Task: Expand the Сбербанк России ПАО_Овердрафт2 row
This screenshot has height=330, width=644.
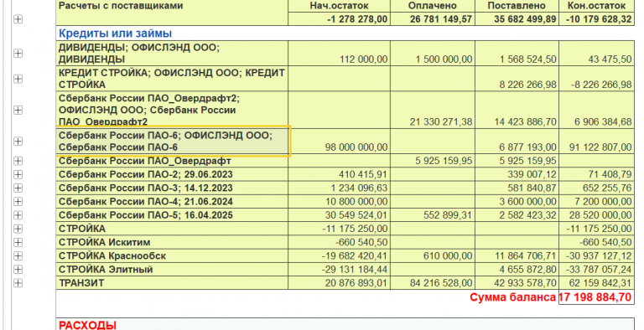Action: click(18, 110)
